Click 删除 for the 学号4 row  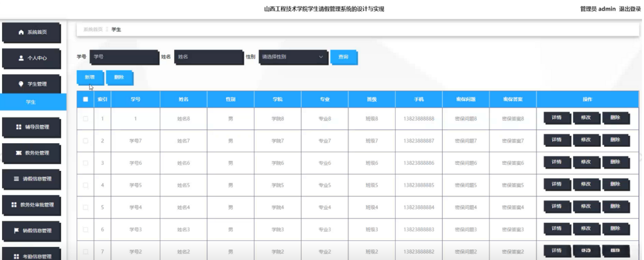coord(615,206)
